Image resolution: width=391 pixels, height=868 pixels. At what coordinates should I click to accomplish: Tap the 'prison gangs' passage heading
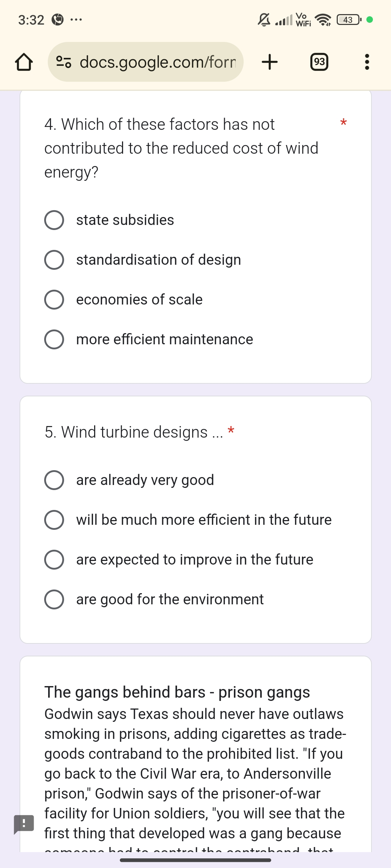177,692
